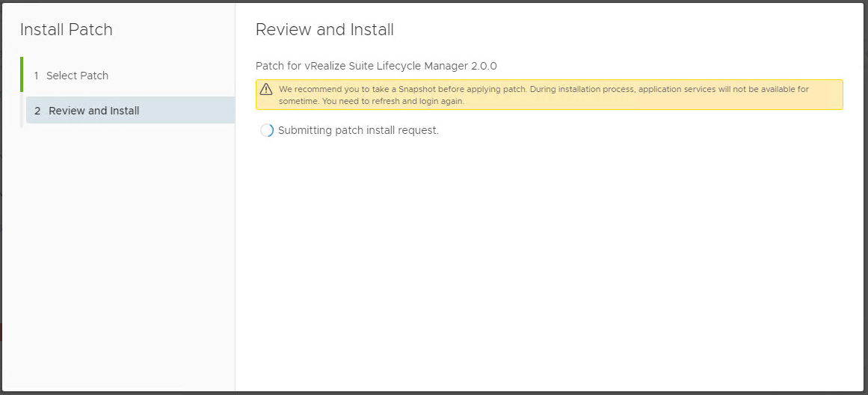Click the warning triangle icon in banner

click(266, 90)
